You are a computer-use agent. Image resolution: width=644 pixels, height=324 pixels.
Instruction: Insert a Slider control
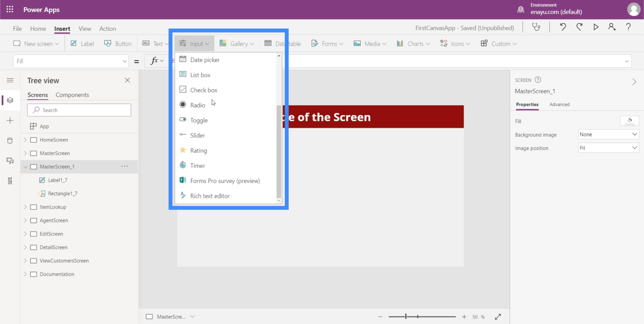[x=226, y=135]
